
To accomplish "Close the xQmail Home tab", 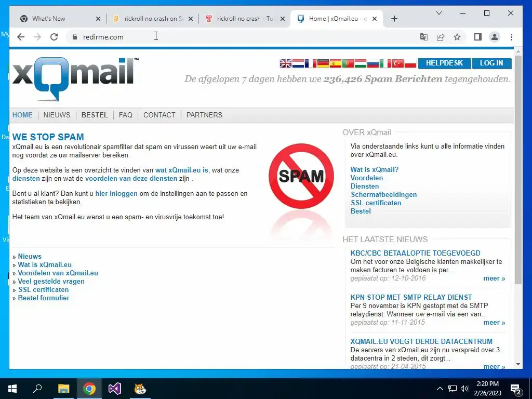I will coord(375,19).
